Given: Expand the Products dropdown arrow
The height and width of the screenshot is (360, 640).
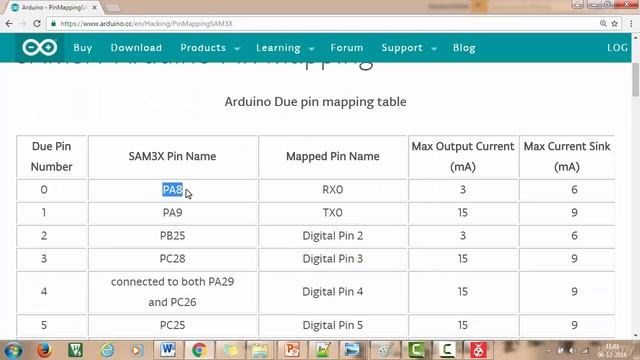Looking at the screenshot, I should pos(237,49).
